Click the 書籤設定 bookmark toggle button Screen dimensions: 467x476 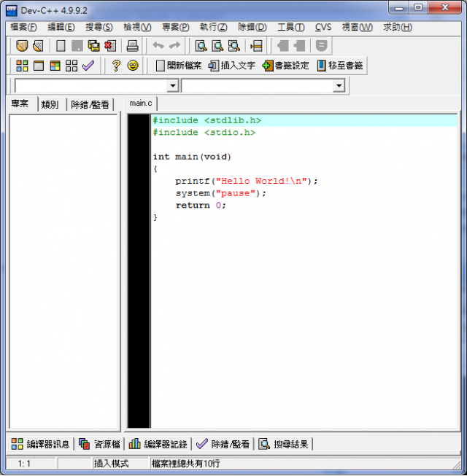pos(285,66)
